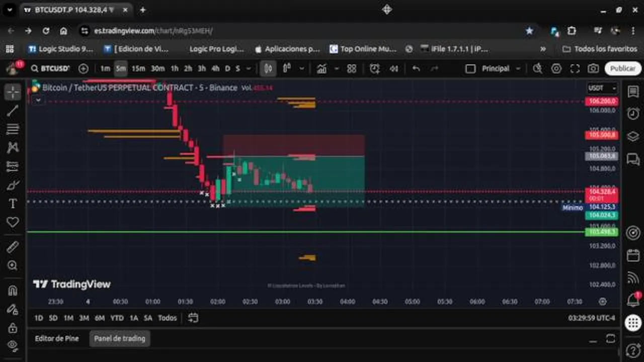644x362 pixels.
Task: Collapse the chart legend chevron
Action: [38, 100]
